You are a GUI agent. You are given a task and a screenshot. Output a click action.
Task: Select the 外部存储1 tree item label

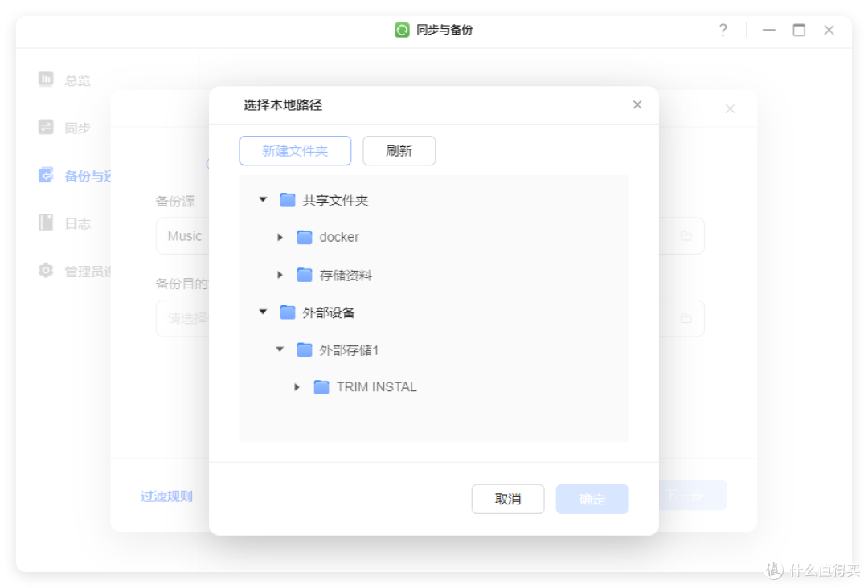point(349,350)
